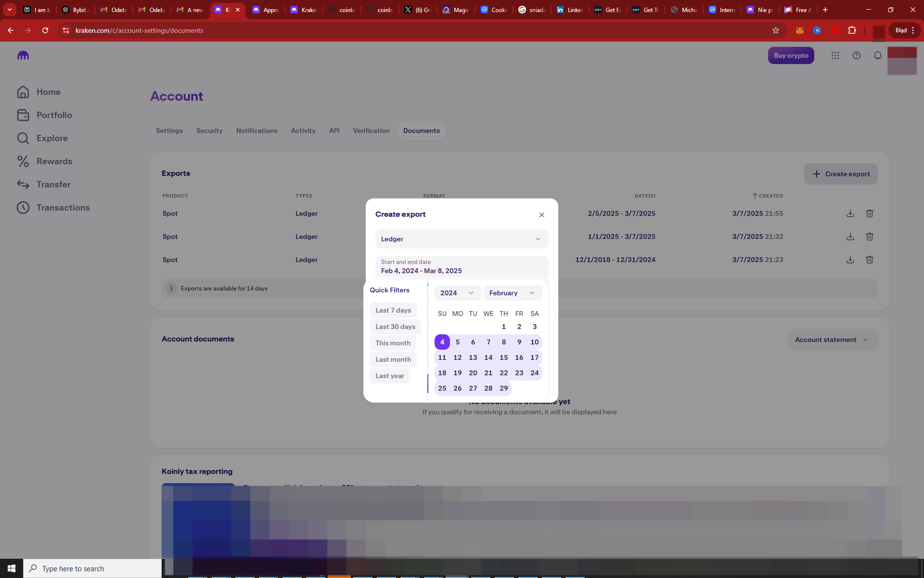Screen dimensions: 924x578
Task: Click the Create export button
Action: [841, 174]
